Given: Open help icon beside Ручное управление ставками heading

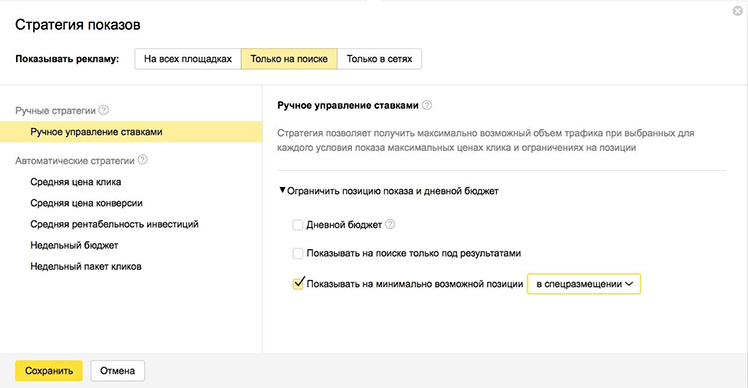Looking at the screenshot, I should [427, 105].
